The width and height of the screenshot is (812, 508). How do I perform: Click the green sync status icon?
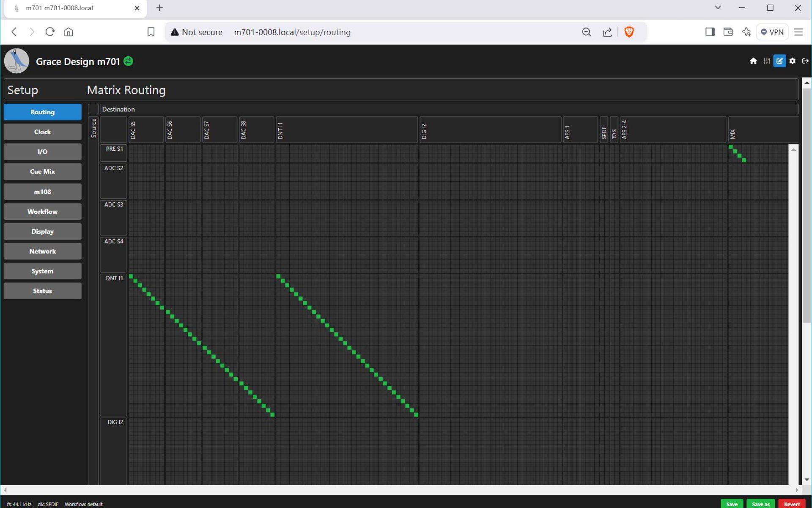[128, 61]
